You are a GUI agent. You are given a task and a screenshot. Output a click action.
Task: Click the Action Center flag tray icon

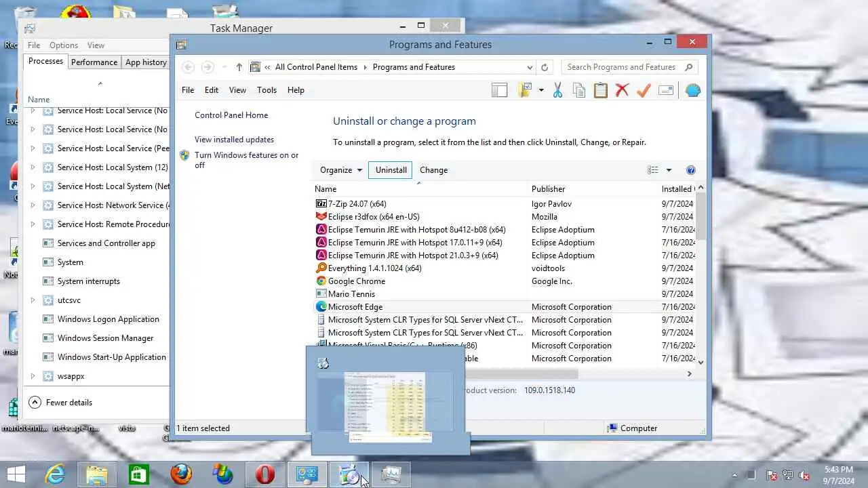[x=772, y=476]
